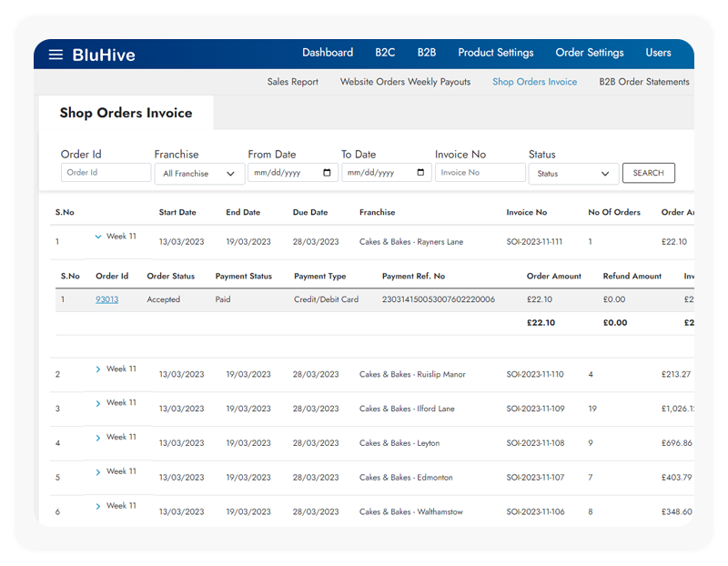Click the SEARCH button

click(x=648, y=173)
